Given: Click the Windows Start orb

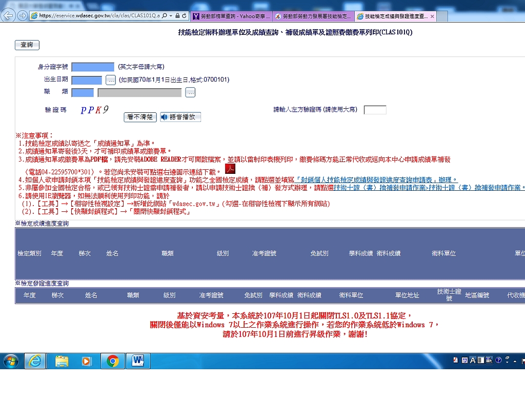Looking at the screenshot, I should (x=11, y=361).
